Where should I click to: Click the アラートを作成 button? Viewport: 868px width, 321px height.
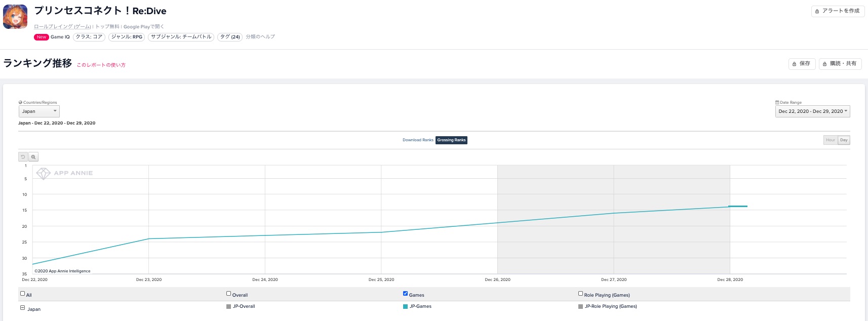coord(838,11)
